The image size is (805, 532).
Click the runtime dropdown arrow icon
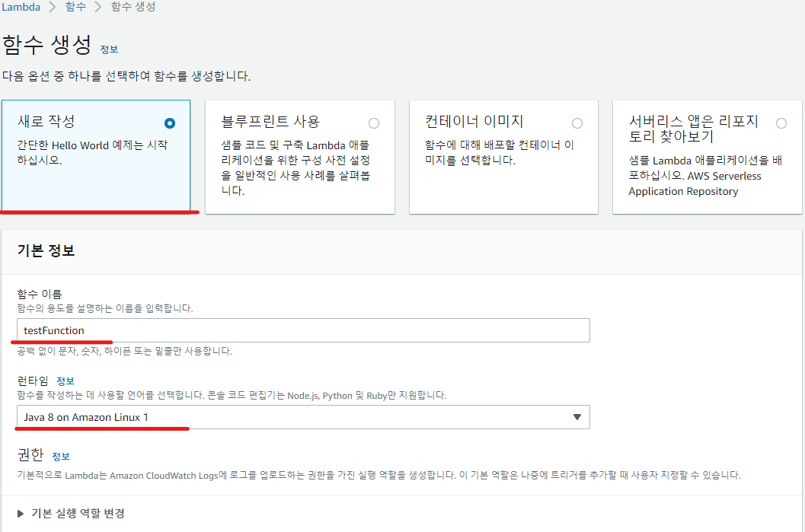tap(577, 417)
